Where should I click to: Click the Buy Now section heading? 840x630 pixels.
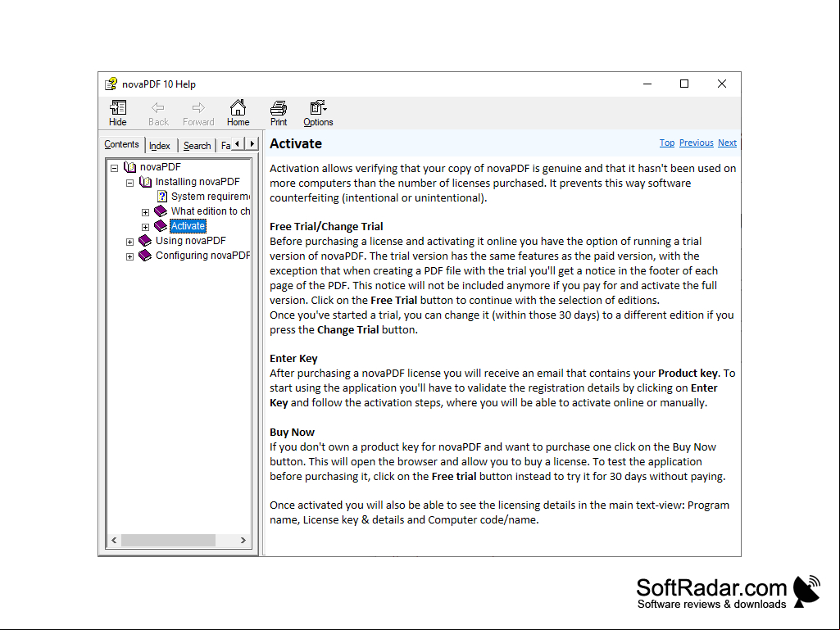292,432
